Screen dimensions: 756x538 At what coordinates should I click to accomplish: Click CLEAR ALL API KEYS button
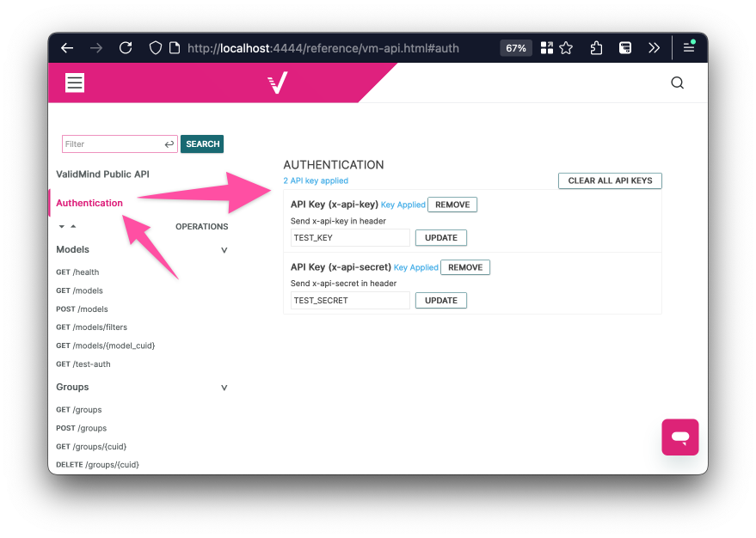[x=610, y=180]
